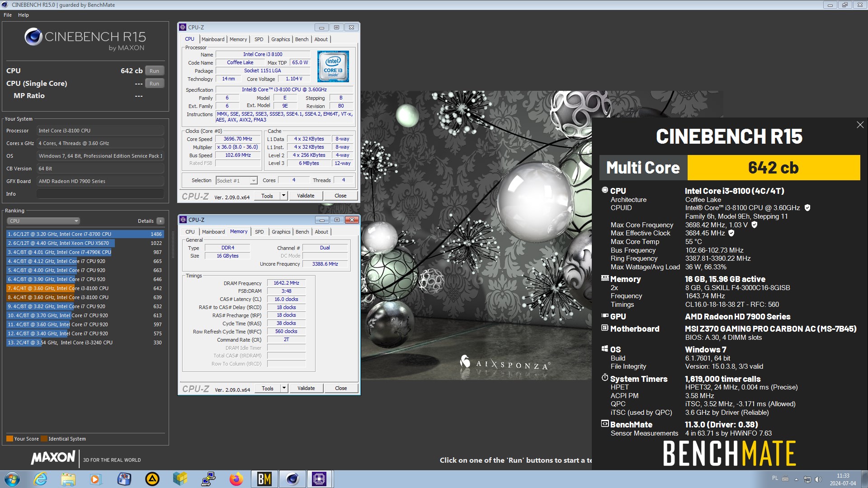The image size is (868, 488).
Task: Open the Socket #1 selection dropdown in CPU-Z
Action: tap(236, 181)
